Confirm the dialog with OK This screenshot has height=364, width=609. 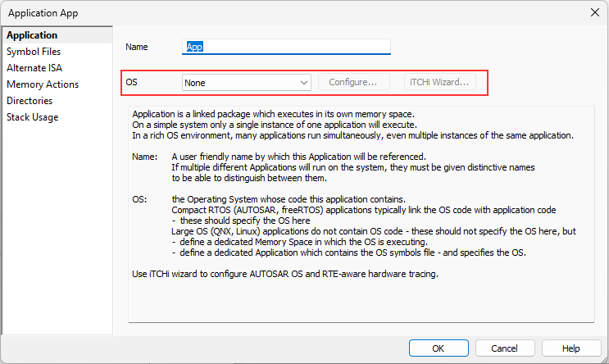point(439,348)
